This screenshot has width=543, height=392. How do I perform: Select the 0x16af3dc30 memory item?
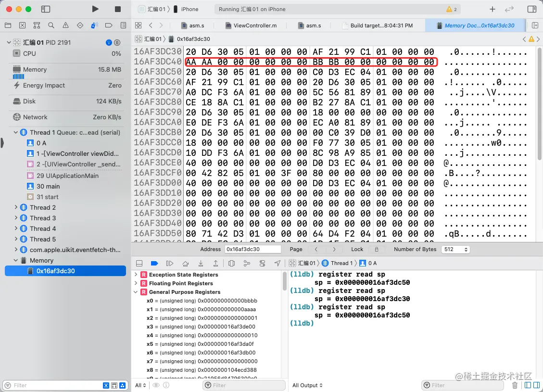[65, 271]
